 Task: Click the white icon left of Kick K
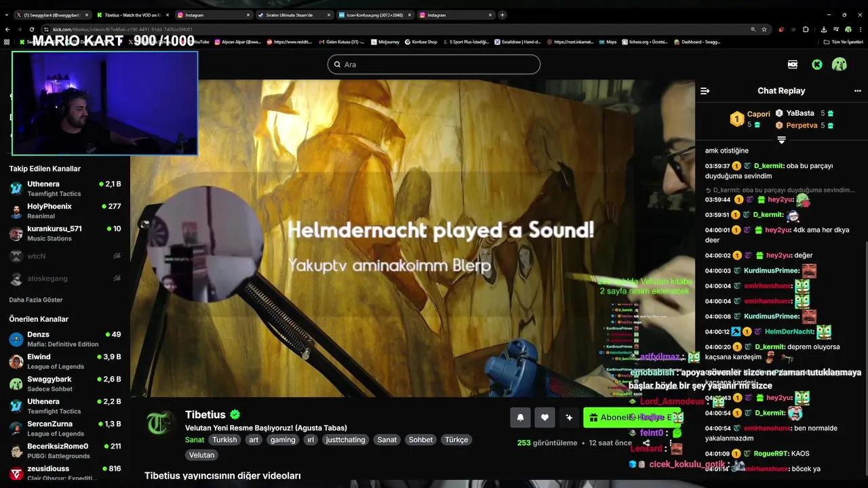click(x=793, y=64)
